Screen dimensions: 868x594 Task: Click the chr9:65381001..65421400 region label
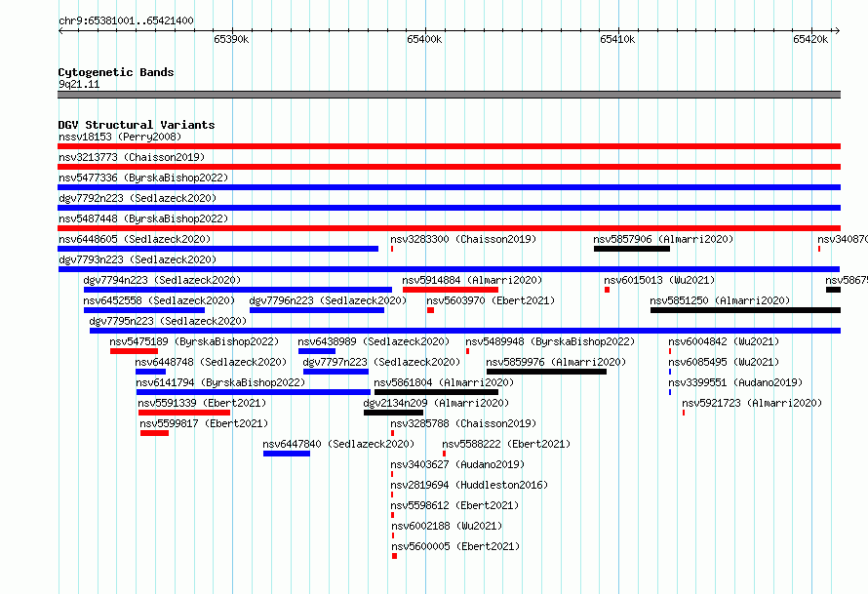pos(126,20)
